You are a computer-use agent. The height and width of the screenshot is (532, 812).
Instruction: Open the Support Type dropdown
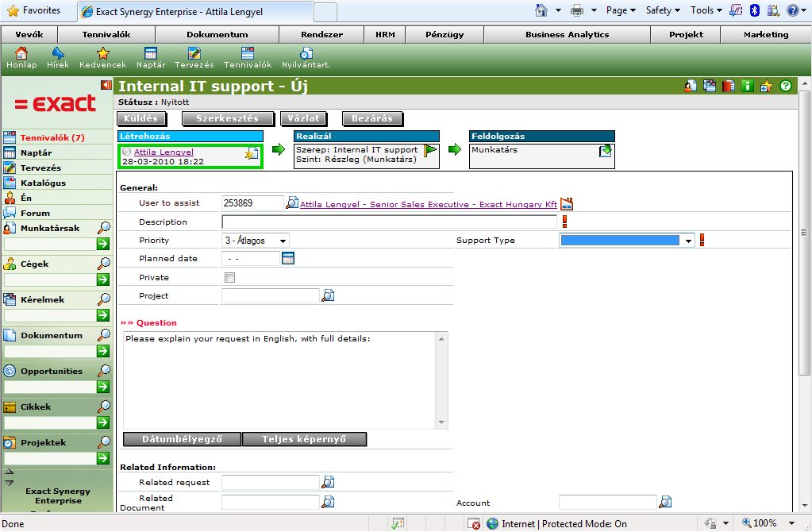click(x=627, y=241)
